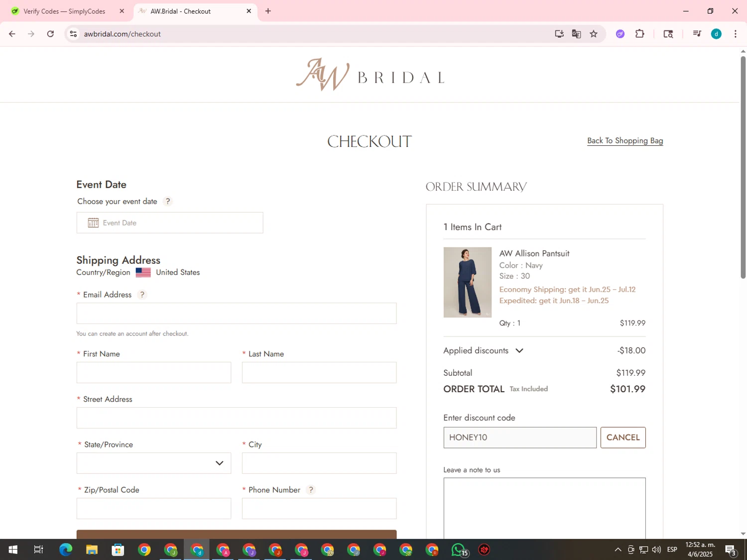Click the ESP language indicator
Image resolution: width=747 pixels, height=560 pixels.
672,550
